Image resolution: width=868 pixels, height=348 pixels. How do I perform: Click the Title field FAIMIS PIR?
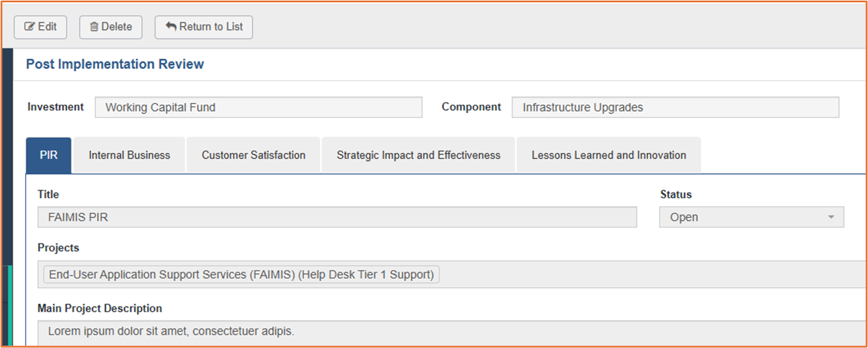tap(337, 217)
